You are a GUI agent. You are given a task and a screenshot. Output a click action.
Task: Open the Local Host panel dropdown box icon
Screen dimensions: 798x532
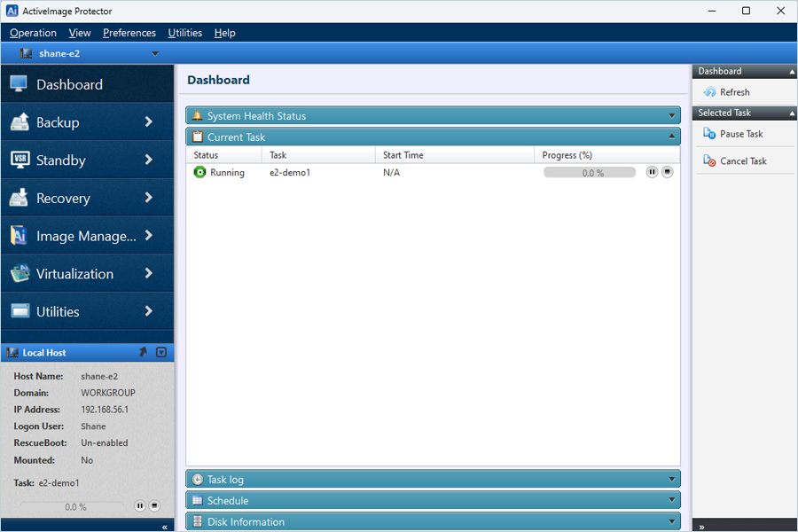161,352
